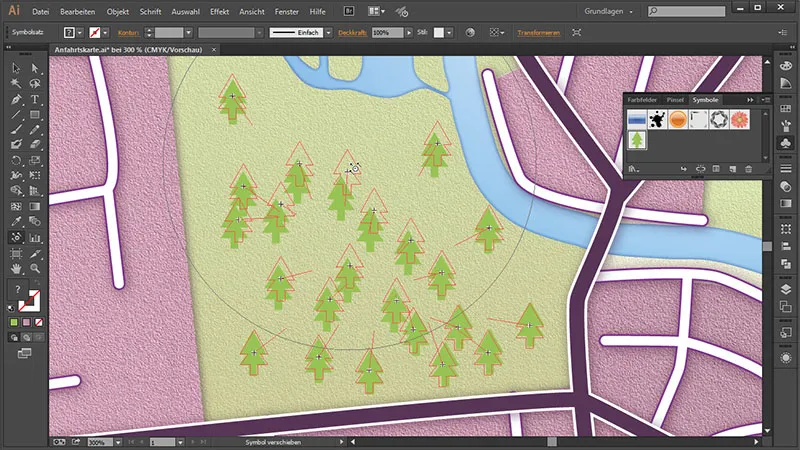Image resolution: width=800 pixels, height=450 pixels.
Task: Select the Artboard tool
Action: pyautogui.click(x=16, y=254)
